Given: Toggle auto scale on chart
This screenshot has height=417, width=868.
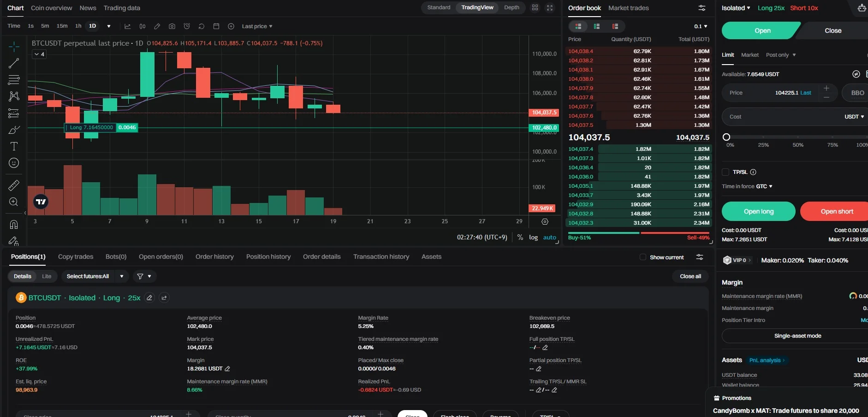Looking at the screenshot, I should 549,237.
